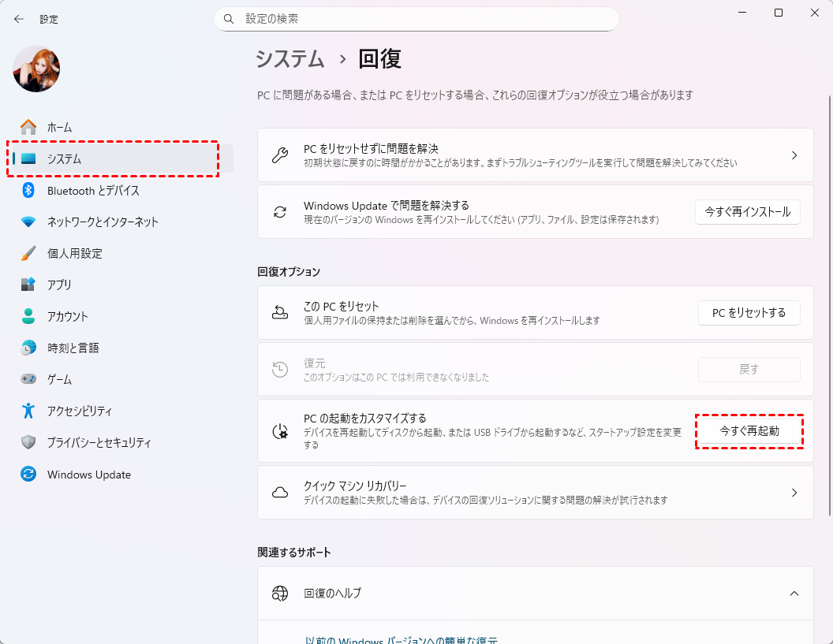Click the back arrow in the title bar
Image resolution: width=833 pixels, height=644 pixels.
[x=19, y=19]
